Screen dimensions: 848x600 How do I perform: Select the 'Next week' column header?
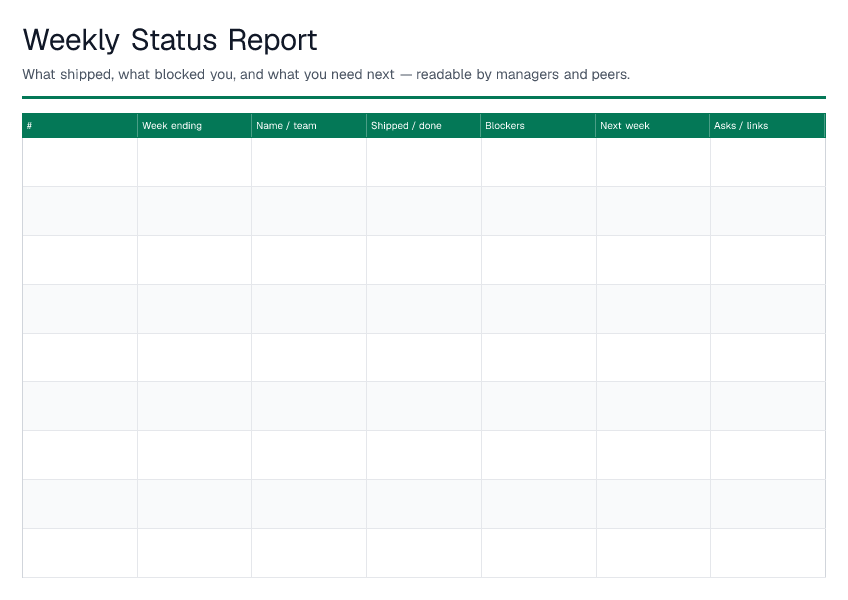click(653, 126)
